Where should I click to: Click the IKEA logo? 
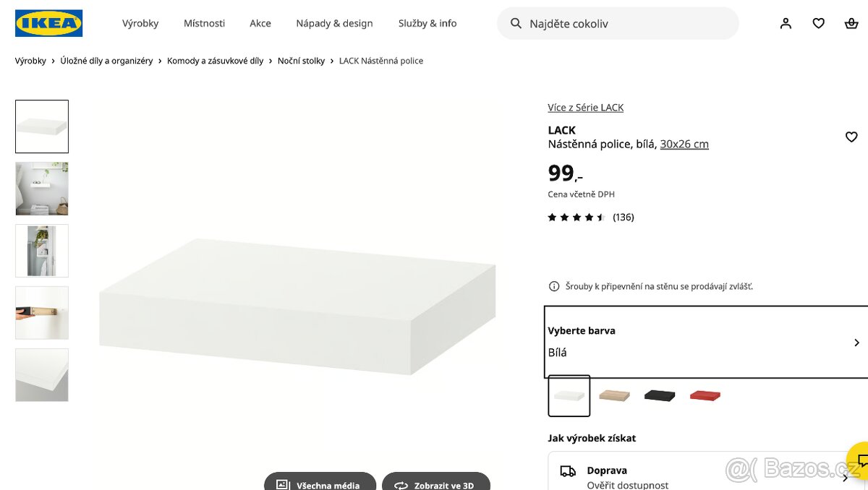(48, 22)
